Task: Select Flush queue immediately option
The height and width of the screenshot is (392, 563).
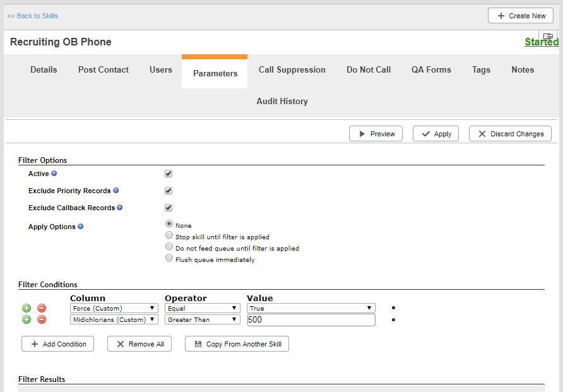Action: pos(169,258)
